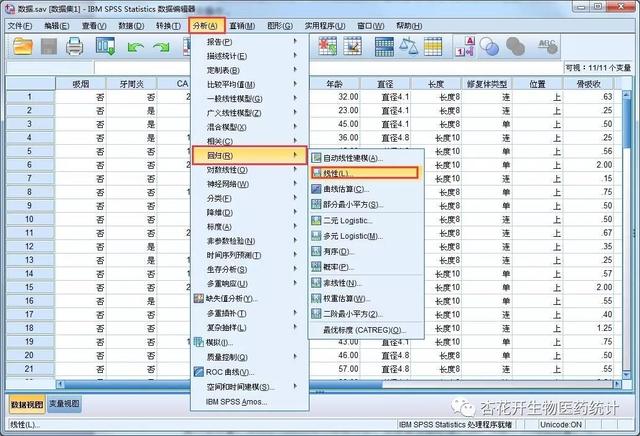This screenshot has width=640, height=436.
Task: Choose 有序(D) regression option
Action: pyautogui.click(x=366, y=251)
